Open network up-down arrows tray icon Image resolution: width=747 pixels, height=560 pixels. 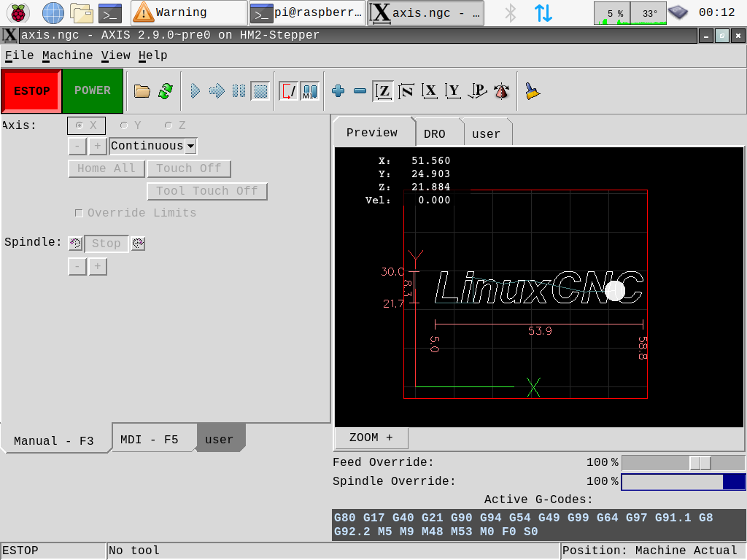[543, 13]
